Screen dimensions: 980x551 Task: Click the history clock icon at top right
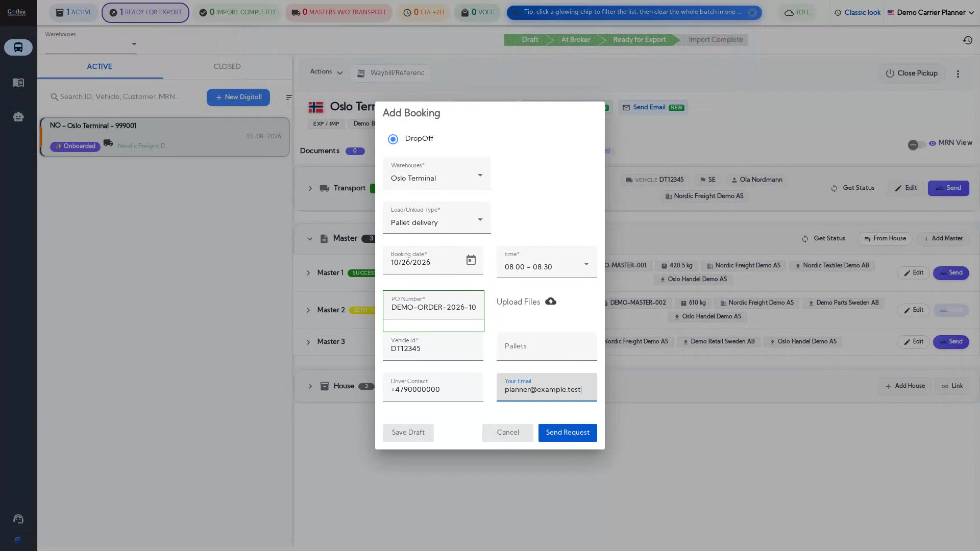968,40
